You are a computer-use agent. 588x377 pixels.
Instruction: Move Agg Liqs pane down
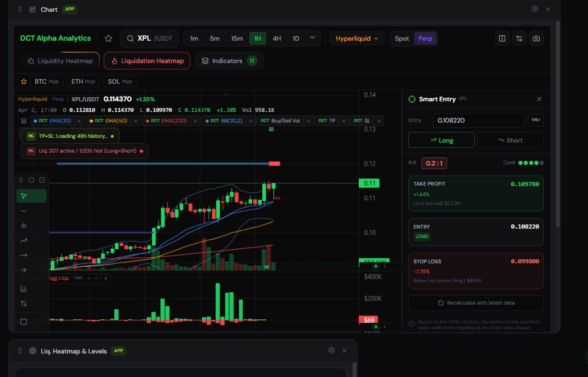[x=97, y=279]
